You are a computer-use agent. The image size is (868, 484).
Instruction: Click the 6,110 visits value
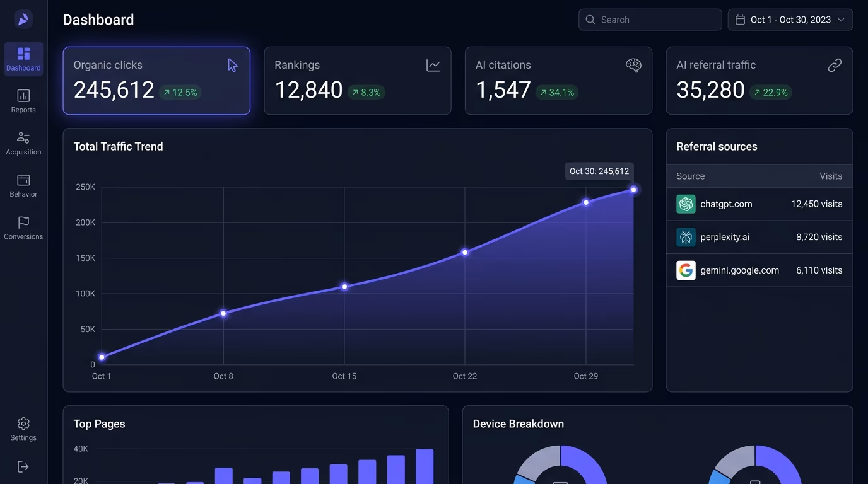819,270
